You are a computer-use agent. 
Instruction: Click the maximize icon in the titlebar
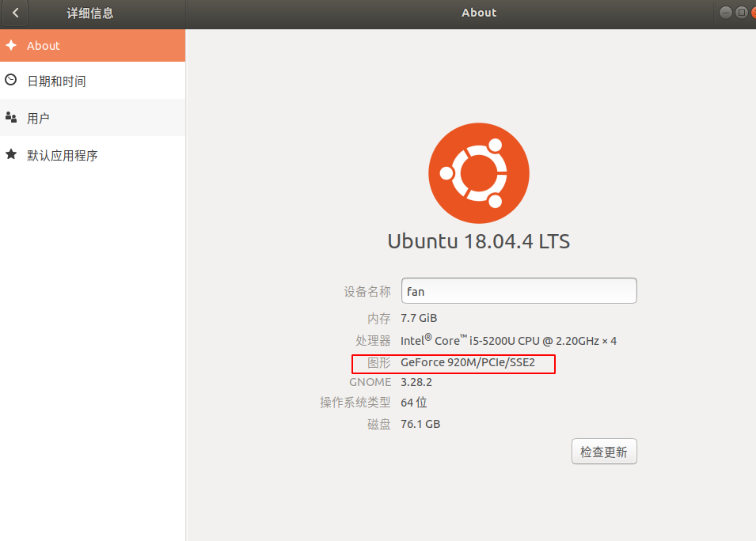click(742, 12)
